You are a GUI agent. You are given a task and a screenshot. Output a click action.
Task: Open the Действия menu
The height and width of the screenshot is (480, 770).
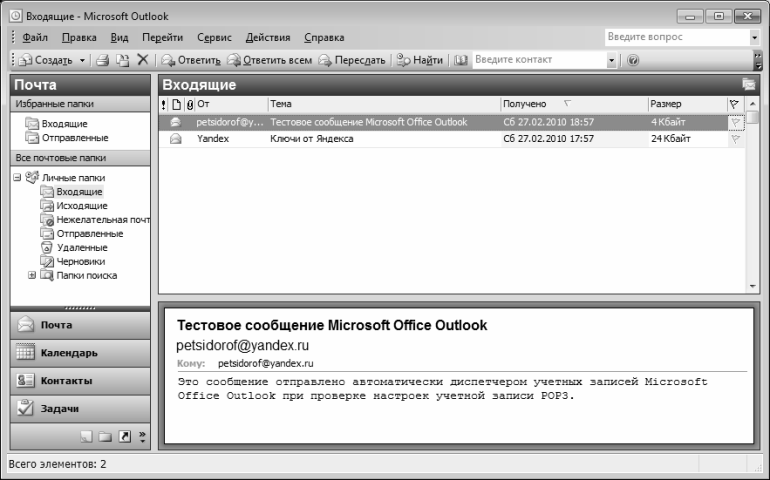pos(268,37)
